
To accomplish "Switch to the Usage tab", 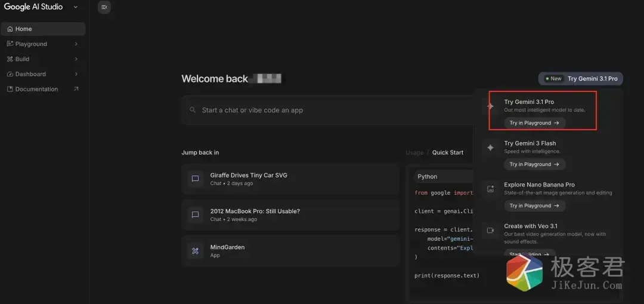I will [414, 152].
